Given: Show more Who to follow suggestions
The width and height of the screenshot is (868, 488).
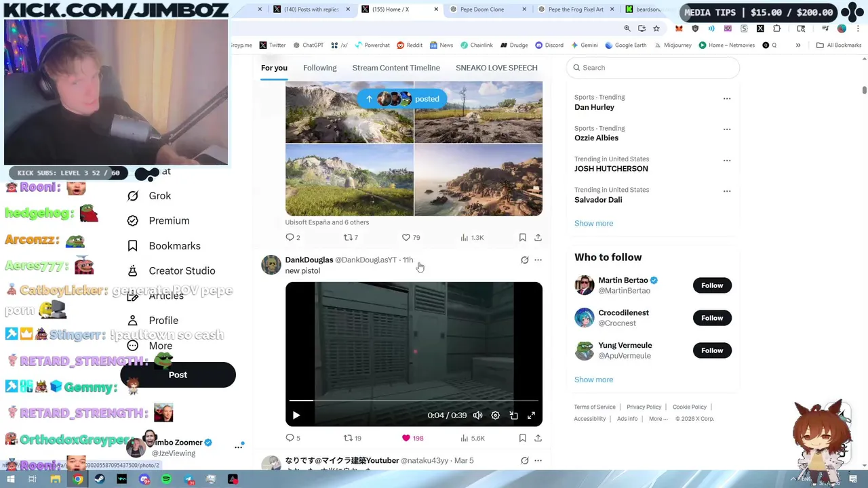Looking at the screenshot, I should coord(593,380).
